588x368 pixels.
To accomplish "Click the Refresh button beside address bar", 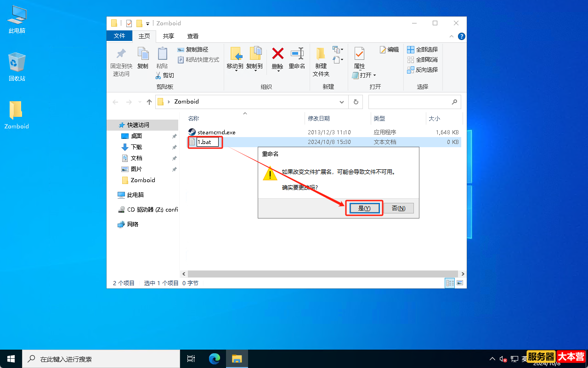I will [356, 102].
